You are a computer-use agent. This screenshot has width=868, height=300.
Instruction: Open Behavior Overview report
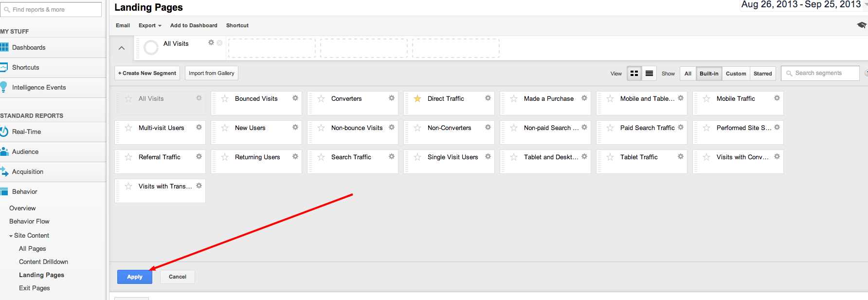(22, 208)
